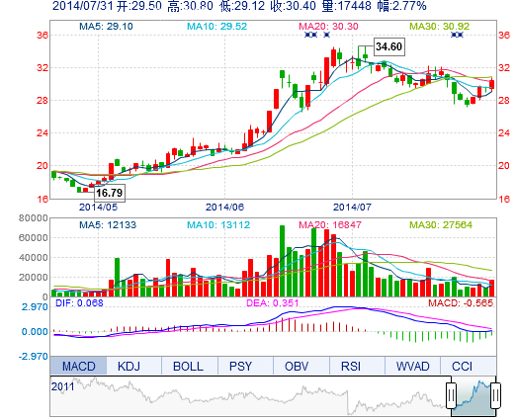Open the BOLL indicator tab
516x420 pixels.
(x=188, y=366)
